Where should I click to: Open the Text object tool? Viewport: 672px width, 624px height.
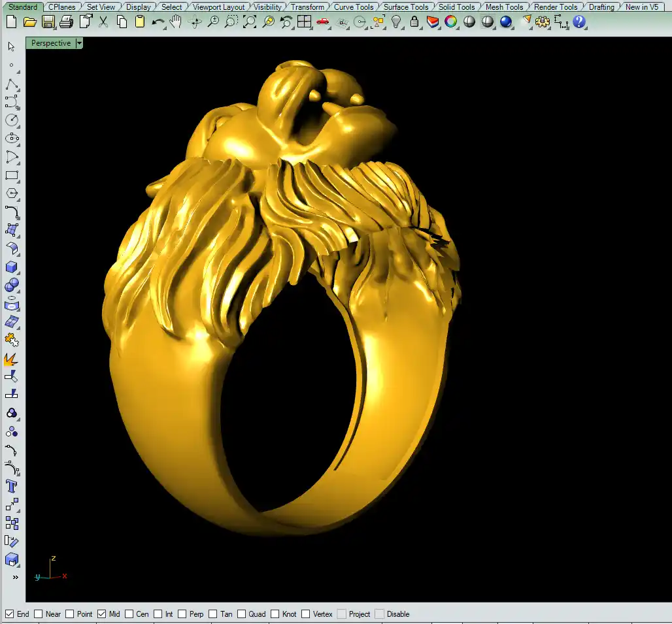(11, 486)
